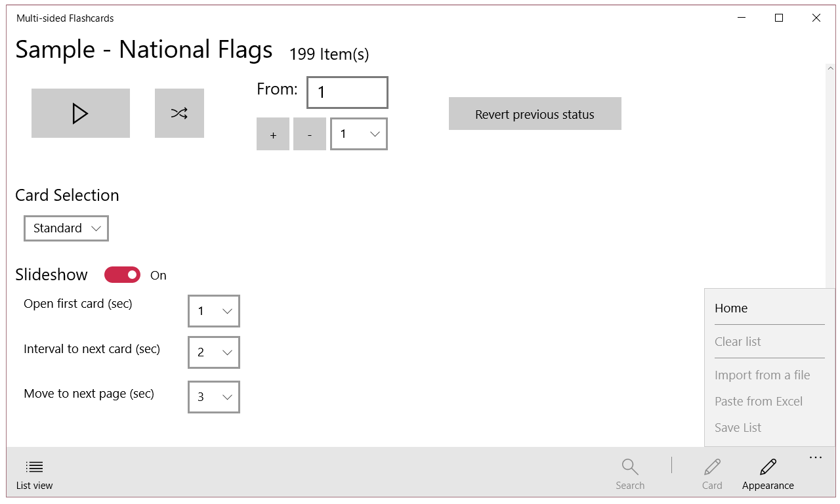
Task: Click the minus decrement button
Action: (310, 135)
